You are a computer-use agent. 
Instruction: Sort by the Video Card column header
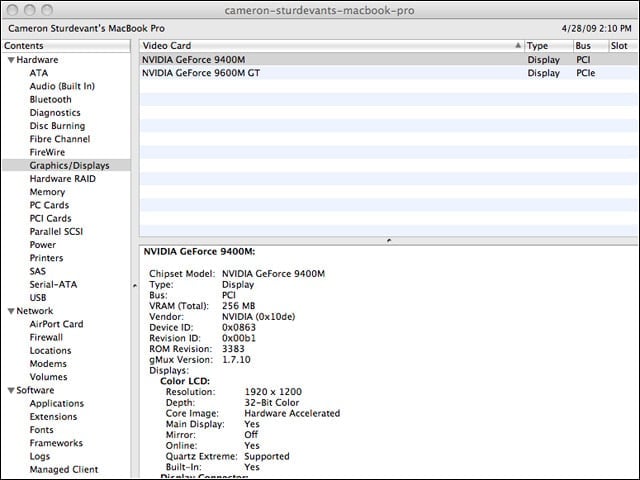tap(331, 46)
